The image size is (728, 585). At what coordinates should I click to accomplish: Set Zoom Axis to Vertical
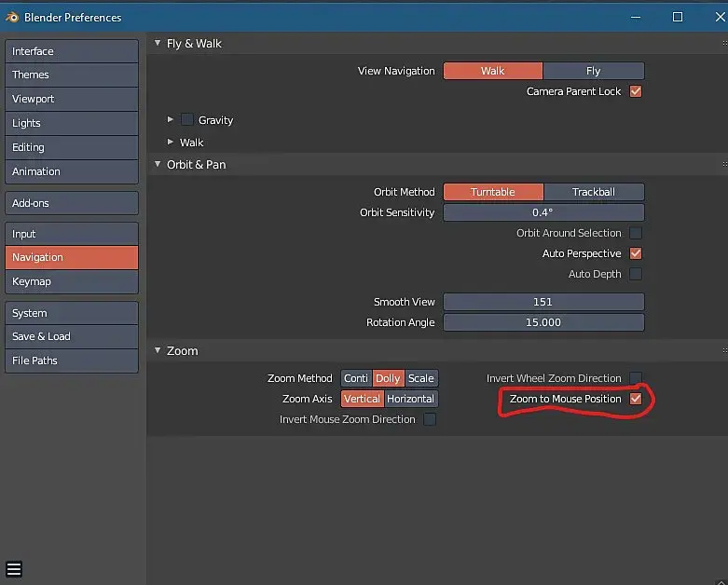(x=363, y=399)
